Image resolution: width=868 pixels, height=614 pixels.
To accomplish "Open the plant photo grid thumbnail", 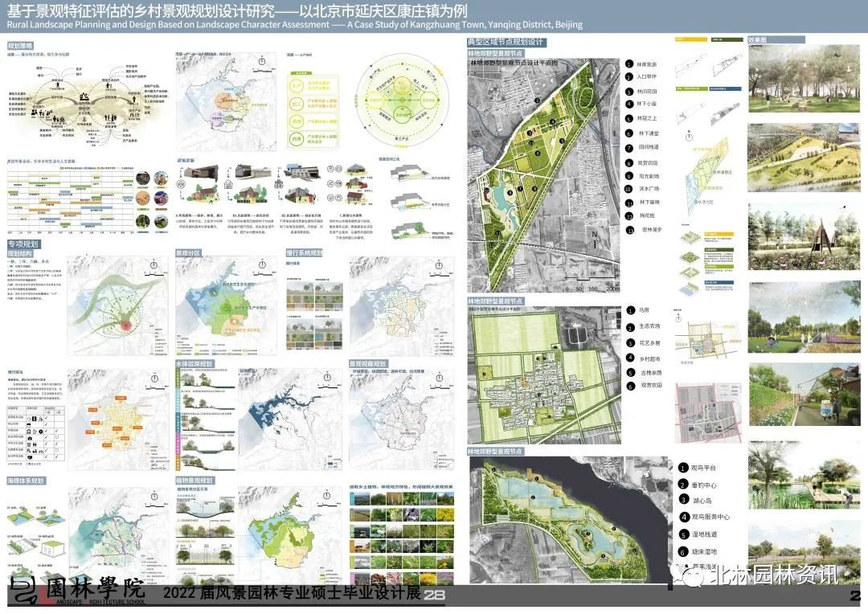I will pos(401,537).
